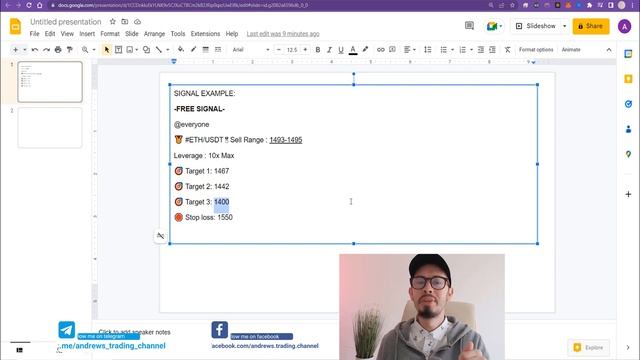This screenshot has width=640, height=360.
Task: Open the border color pencil
Action: [193, 50]
